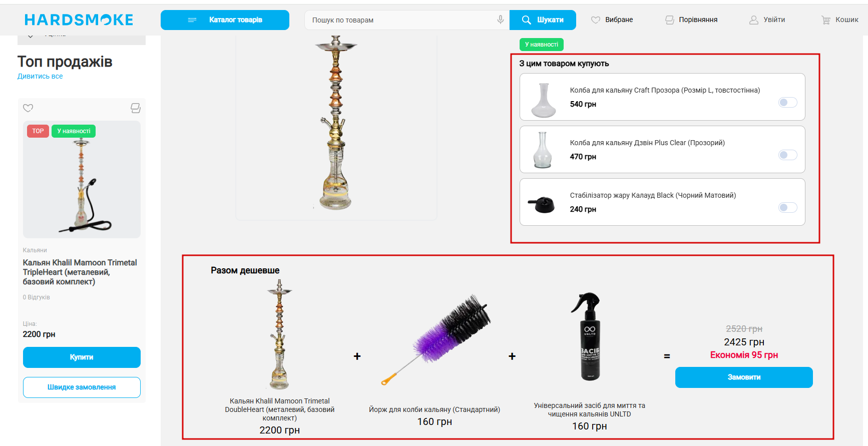The width and height of the screenshot is (868, 446).
Task: Collapse the sidebar chevron above Топ продажів
Action: coord(31,36)
